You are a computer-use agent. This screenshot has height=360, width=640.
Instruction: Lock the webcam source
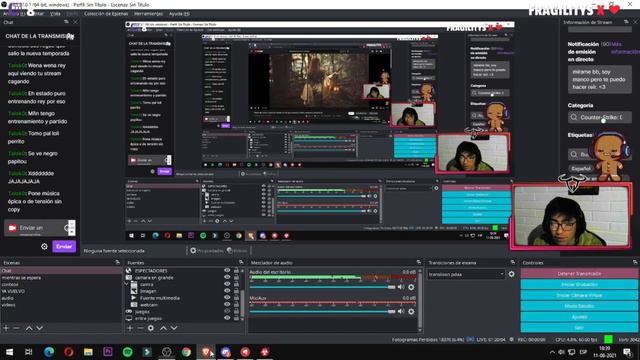click(x=236, y=304)
